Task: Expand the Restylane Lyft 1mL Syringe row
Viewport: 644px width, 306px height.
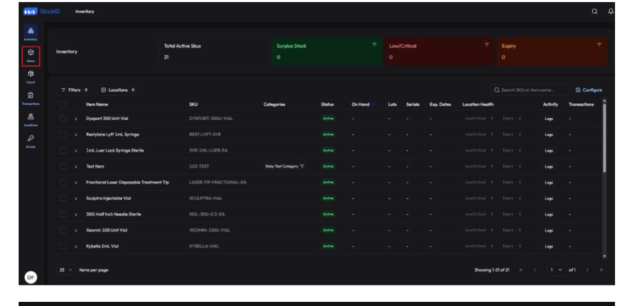Action: coord(76,134)
